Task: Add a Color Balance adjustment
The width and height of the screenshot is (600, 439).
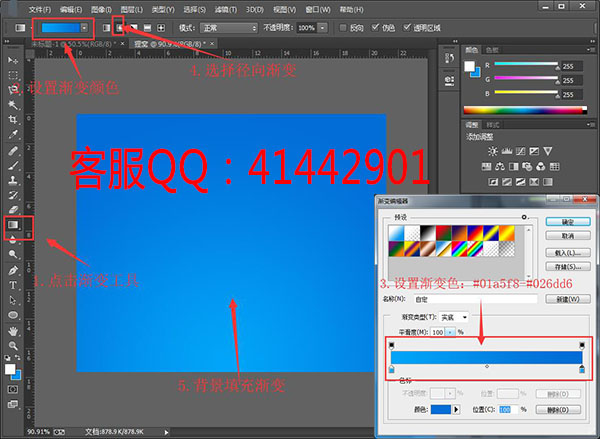Action: click(500, 166)
